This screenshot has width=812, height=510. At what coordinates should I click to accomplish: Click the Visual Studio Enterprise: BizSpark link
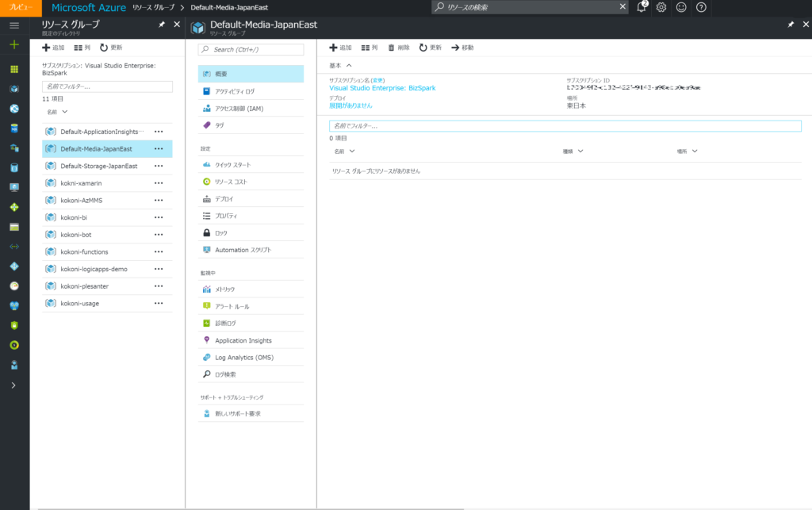click(x=381, y=88)
